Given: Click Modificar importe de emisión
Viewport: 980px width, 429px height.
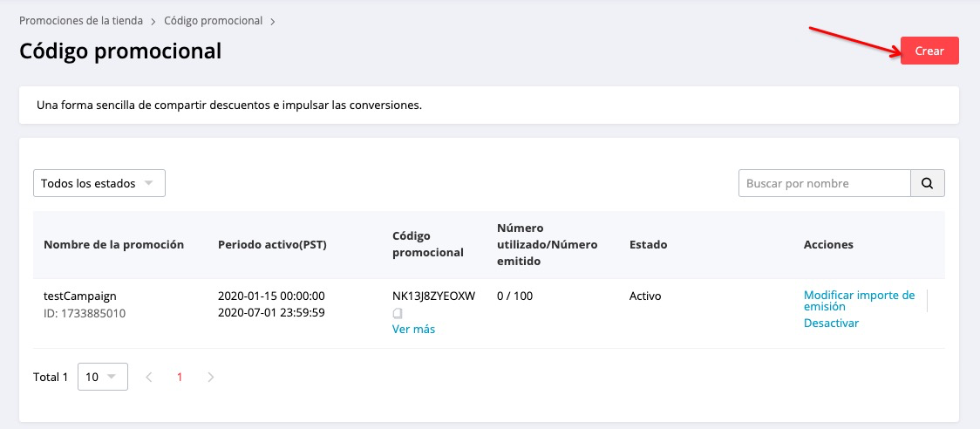Looking at the screenshot, I should click(x=859, y=300).
